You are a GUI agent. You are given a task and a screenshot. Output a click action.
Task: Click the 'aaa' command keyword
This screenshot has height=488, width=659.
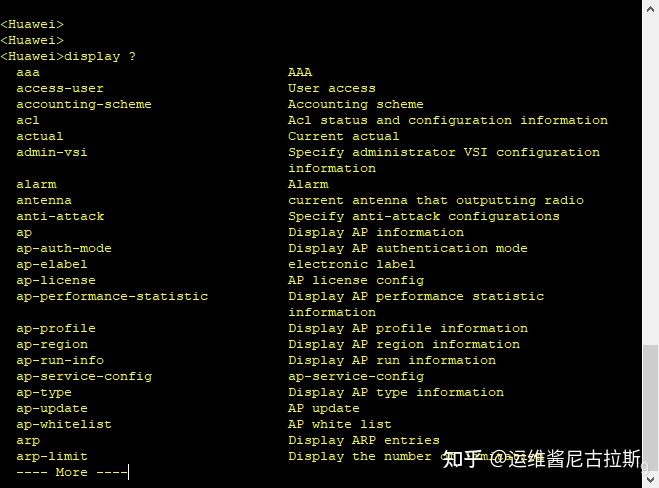click(x=28, y=72)
